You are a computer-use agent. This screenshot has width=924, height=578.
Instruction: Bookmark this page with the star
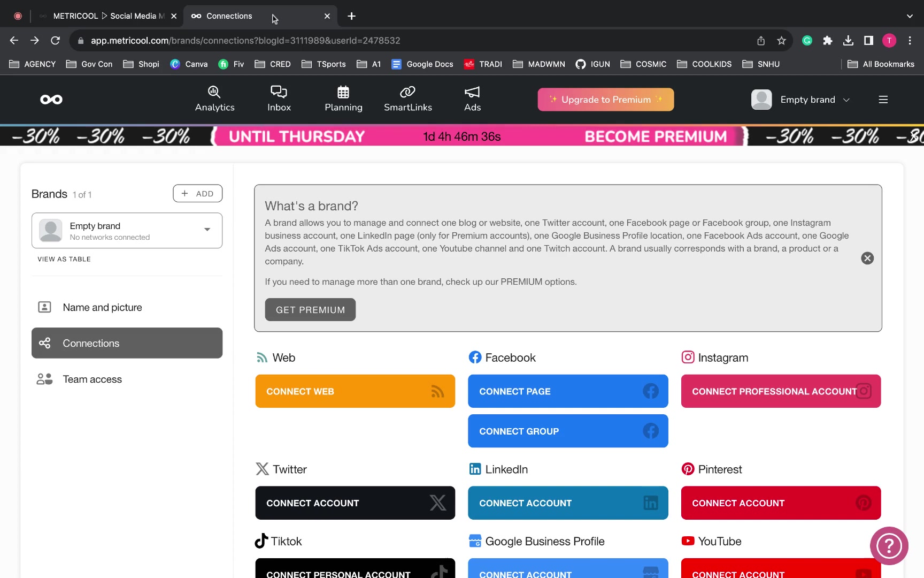(x=781, y=41)
